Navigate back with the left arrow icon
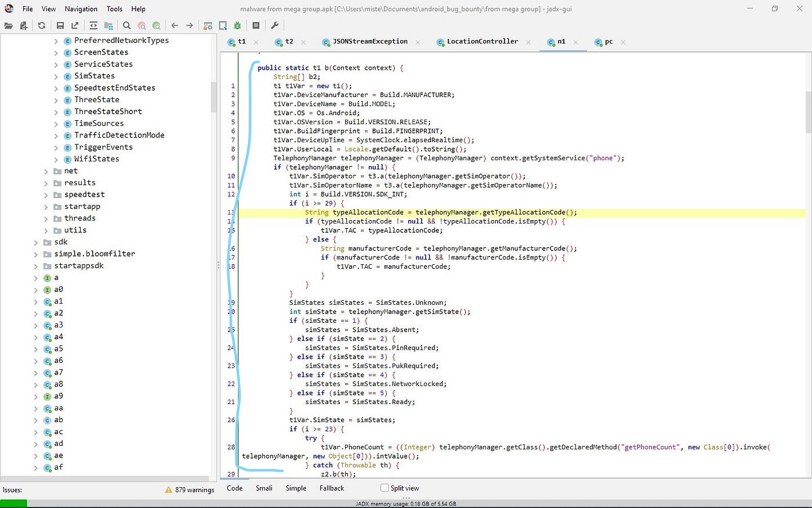Screen dimensions: 812x508 175,26
